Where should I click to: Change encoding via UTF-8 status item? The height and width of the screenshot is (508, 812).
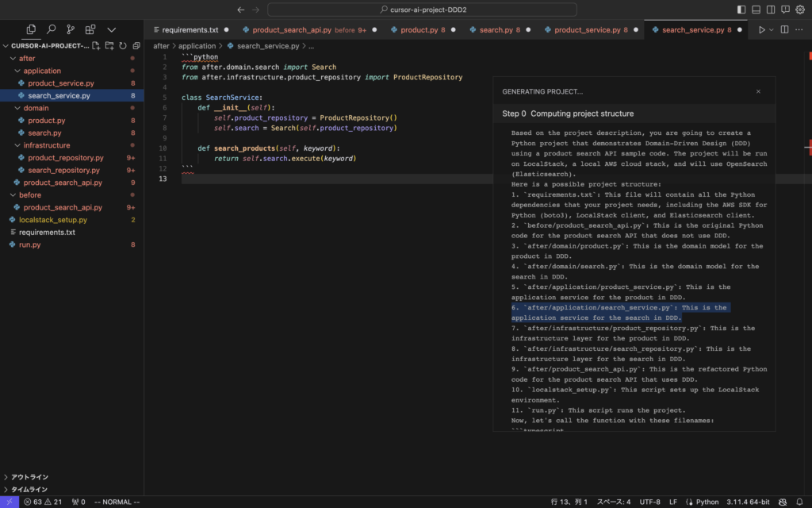[649, 502]
